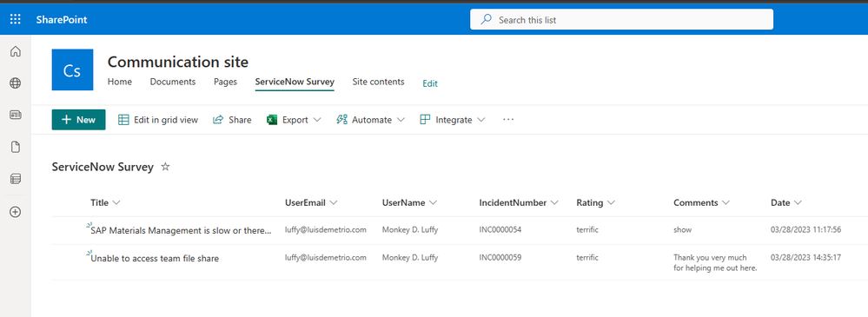Click the Share command
The height and width of the screenshot is (317, 868).
(x=233, y=120)
